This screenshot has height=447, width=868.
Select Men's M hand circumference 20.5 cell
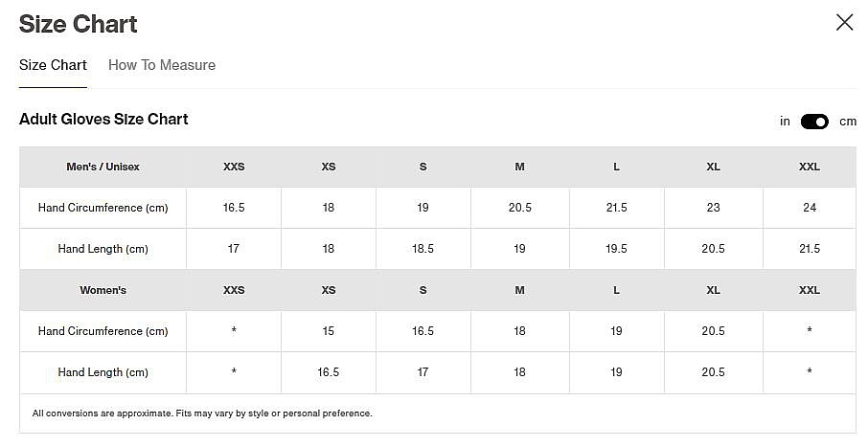coord(519,208)
